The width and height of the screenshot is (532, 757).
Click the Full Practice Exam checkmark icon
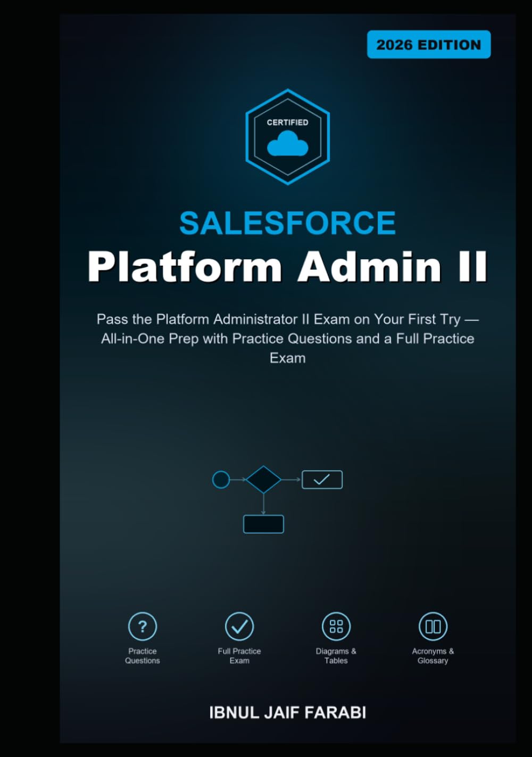pyautogui.click(x=239, y=627)
